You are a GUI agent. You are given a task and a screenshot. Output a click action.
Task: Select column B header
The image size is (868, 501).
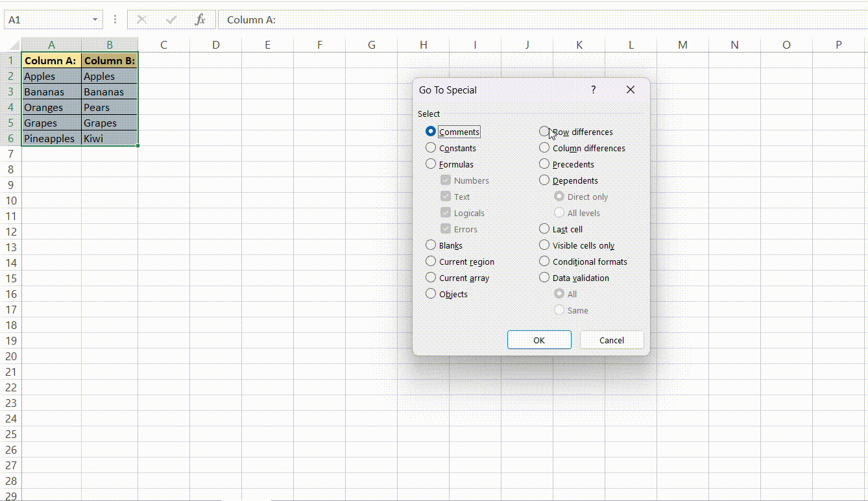click(x=110, y=45)
